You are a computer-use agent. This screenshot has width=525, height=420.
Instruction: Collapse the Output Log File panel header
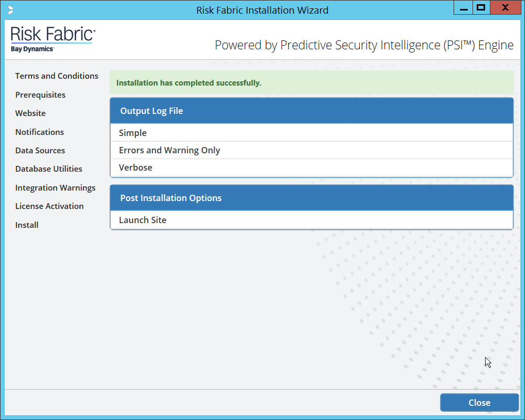(x=311, y=111)
